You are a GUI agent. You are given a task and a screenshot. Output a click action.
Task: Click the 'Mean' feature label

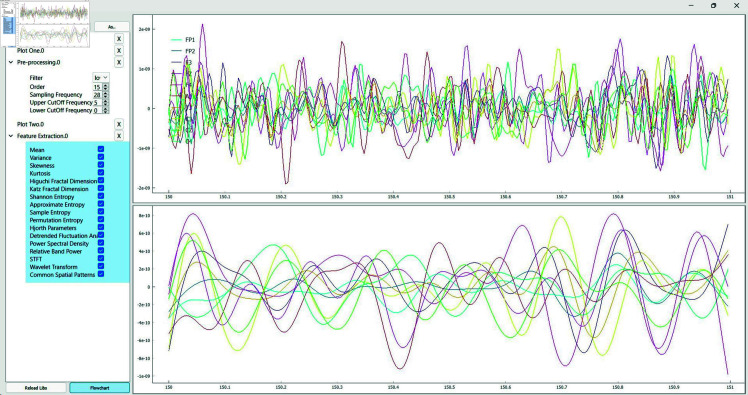tap(37, 150)
